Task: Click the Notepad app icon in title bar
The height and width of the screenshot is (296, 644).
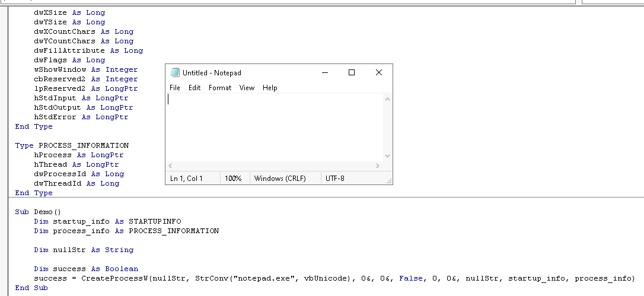Action: 175,72
